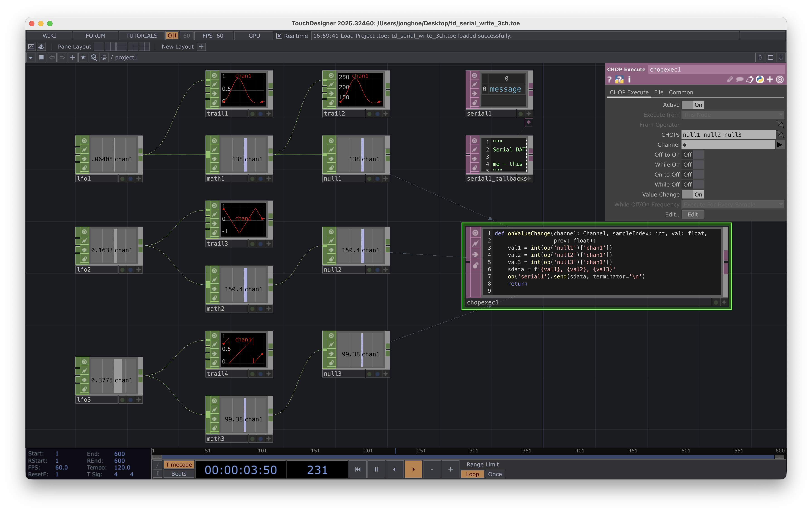Click the timeline range slider bar
Screen dimensions: 812x513
tap(469, 457)
